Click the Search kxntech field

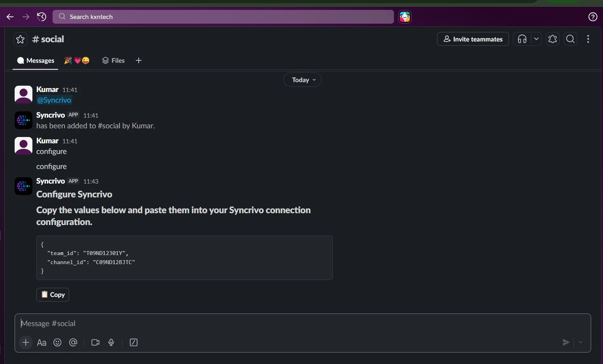pos(223,17)
